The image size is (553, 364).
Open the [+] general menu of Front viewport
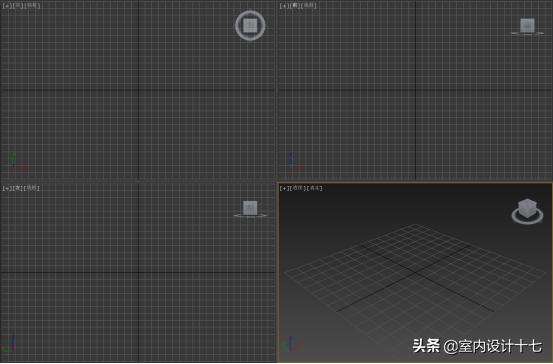(x=284, y=6)
